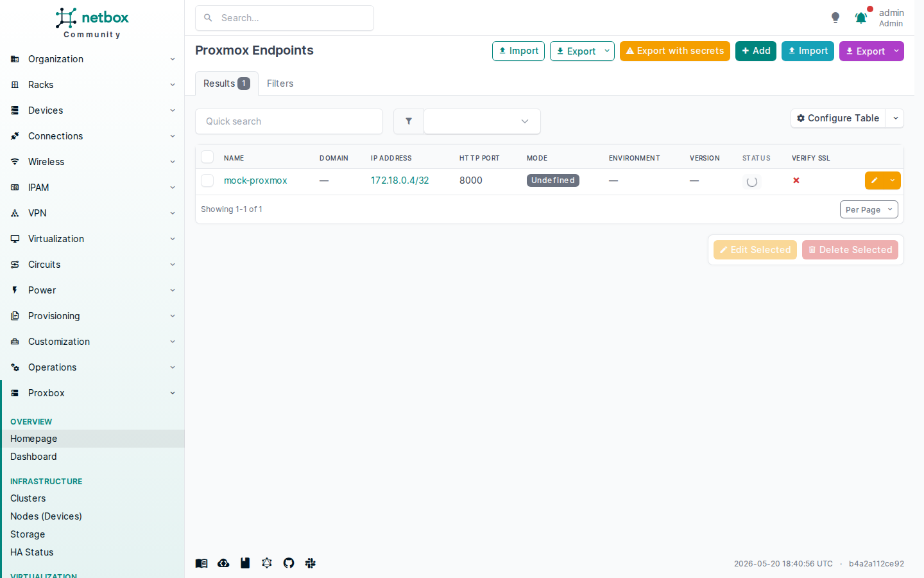Toggle the light bulb color mode icon
Viewport: 924px width, 578px height.
(835, 17)
